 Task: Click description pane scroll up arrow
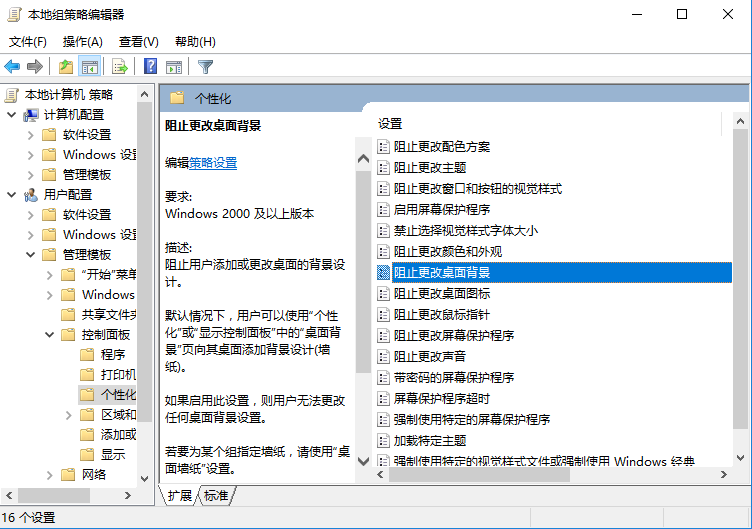click(364, 159)
